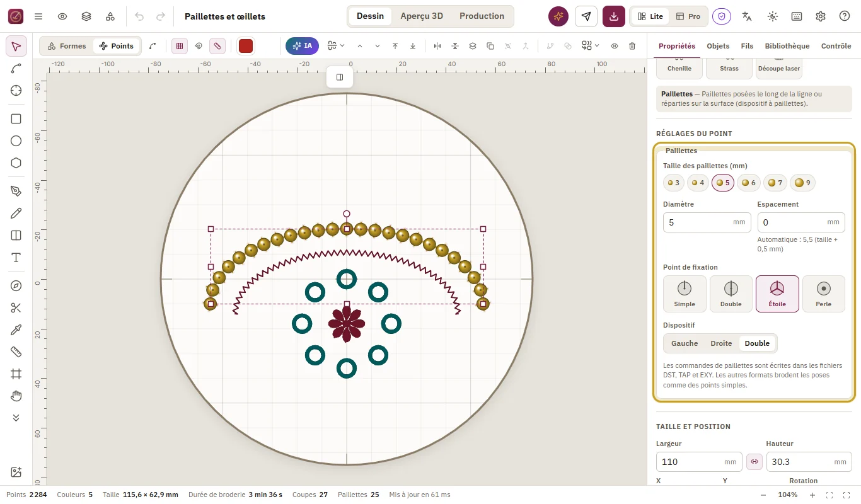
Task: Select the Scissors cut tool
Action: pos(16,308)
